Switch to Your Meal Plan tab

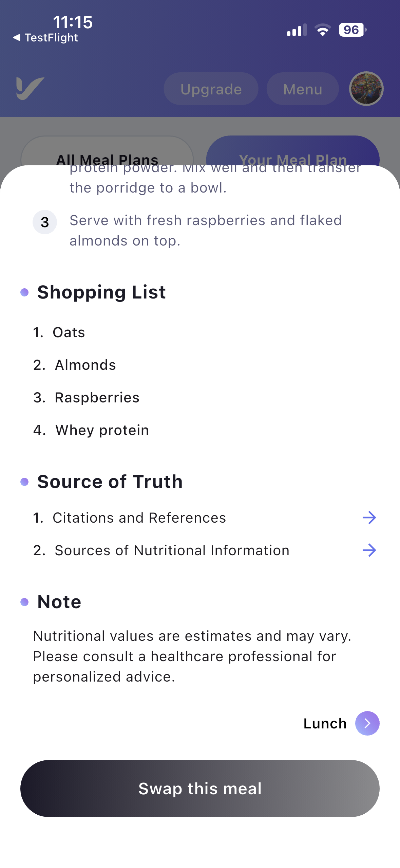(293, 151)
